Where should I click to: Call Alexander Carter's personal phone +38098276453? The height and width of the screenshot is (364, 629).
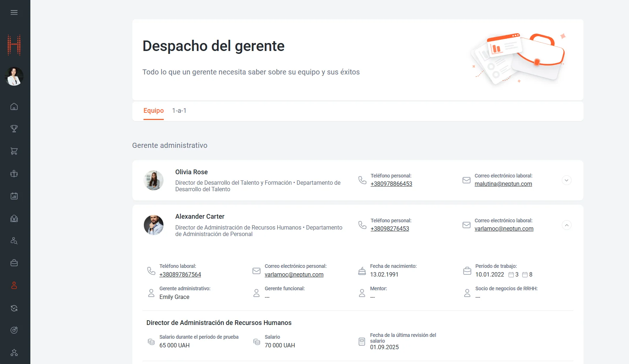coord(389,229)
